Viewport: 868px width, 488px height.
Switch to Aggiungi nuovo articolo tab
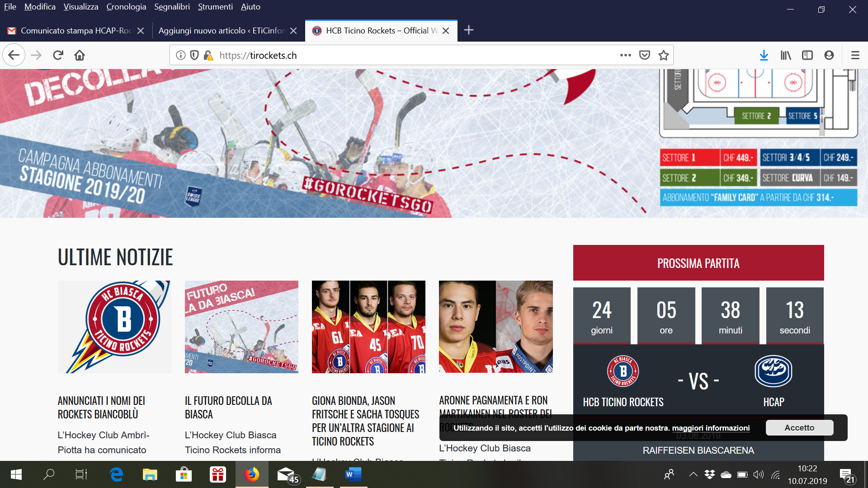coord(228,31)
